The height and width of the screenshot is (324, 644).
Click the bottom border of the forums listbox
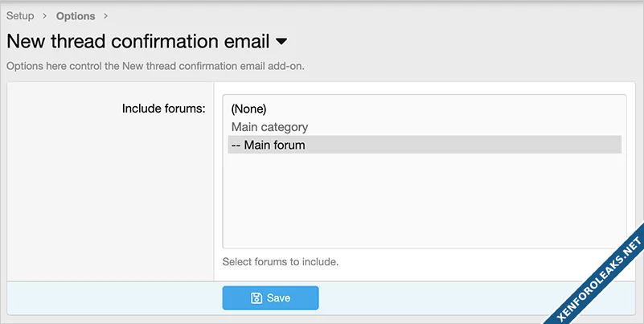click(x=424, y=248)
